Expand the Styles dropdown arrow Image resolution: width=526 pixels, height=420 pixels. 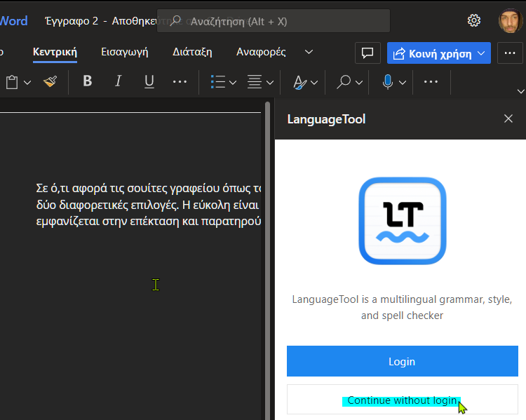pyautogui.click(x=314, y=83)
